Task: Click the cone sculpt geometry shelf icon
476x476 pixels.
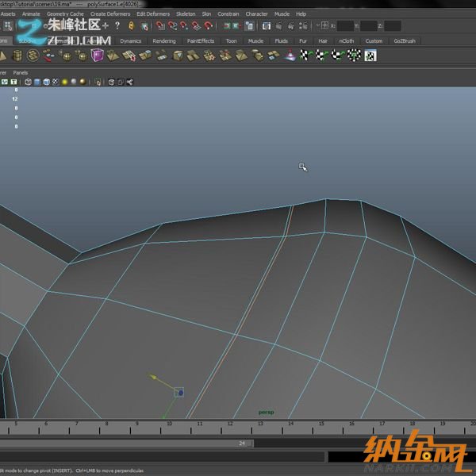Action: [x=290, y=55]
